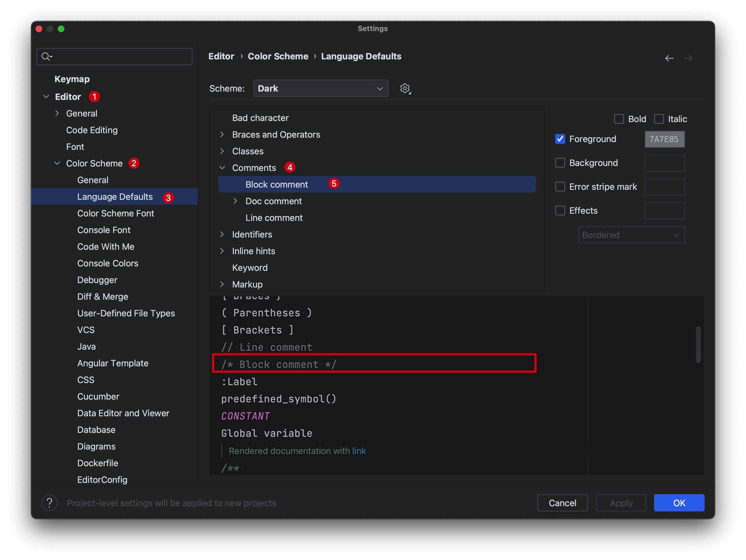Viewport: 746px width, 560px height.
Task: Click the Cancel button
Action: (562, 503)
